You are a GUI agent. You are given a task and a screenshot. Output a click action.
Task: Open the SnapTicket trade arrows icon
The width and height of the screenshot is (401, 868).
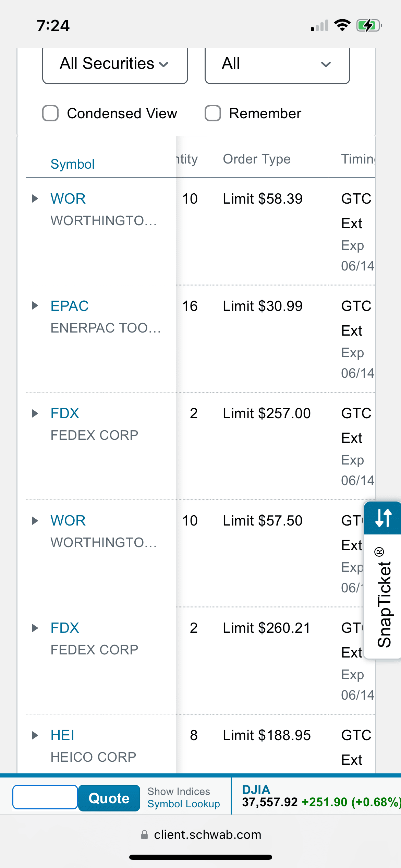(383, 518)
